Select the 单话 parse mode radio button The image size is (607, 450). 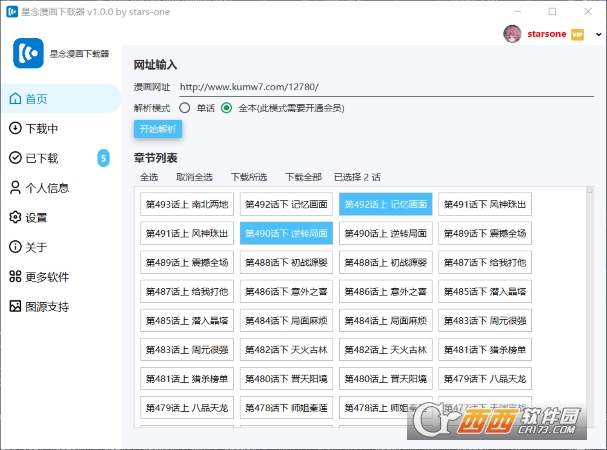pyautogui.click(x=185, y=108)
